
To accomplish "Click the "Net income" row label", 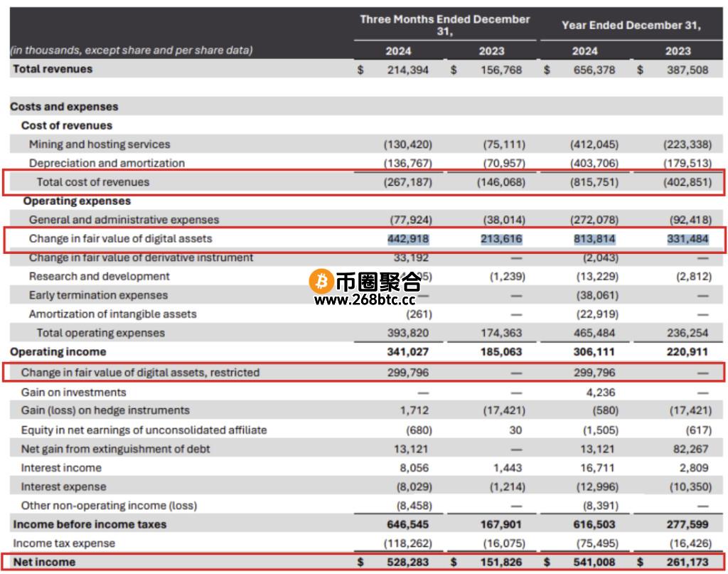I will [44, 562].
